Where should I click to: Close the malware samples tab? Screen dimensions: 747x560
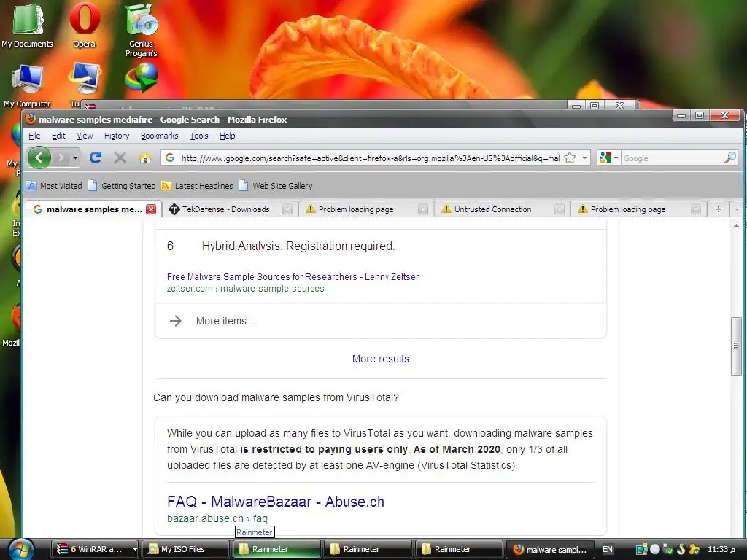coord(151,209)
